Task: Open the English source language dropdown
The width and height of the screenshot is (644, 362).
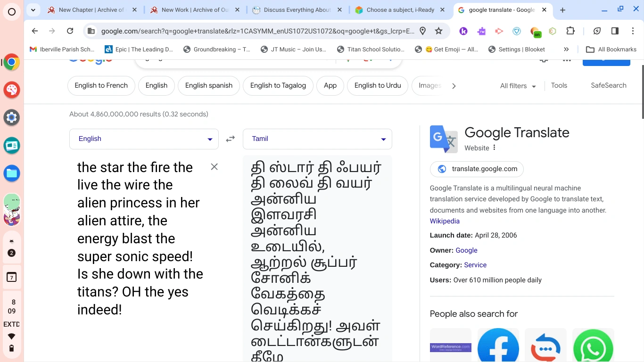Action: 143,139
